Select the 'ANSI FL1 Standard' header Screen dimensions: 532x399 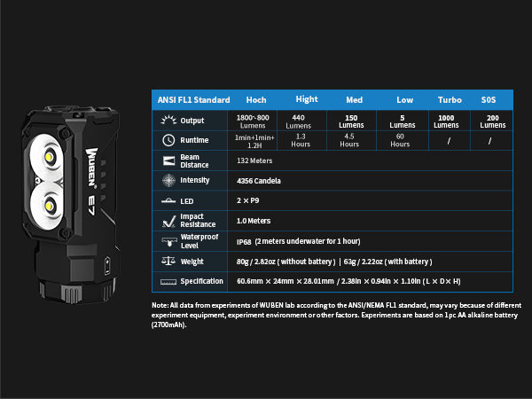click(193, 99)
